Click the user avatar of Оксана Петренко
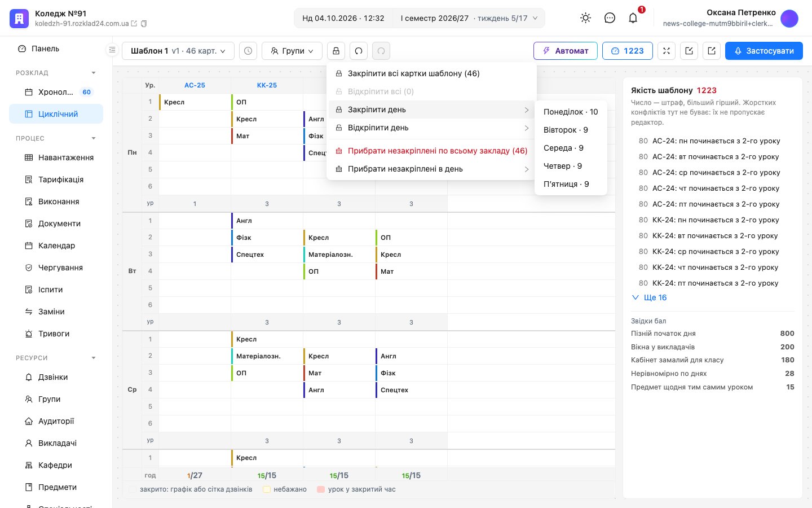The height and width of the screenshot is (508, 812). tap(789, 19)
